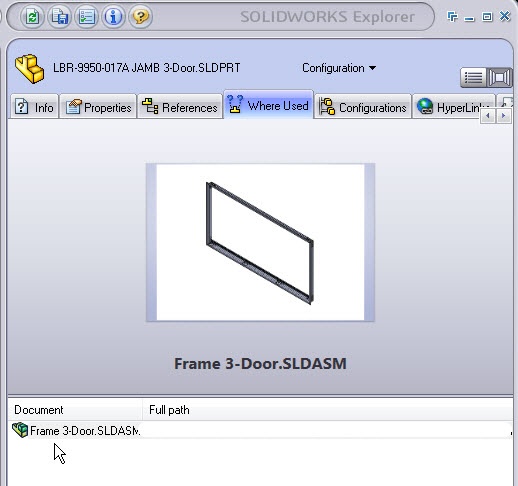The height and width of the screenshot is (486, 518).
Task: Click the Frame 3-Door assembly preview thumbnail
Action: (260, 242)
